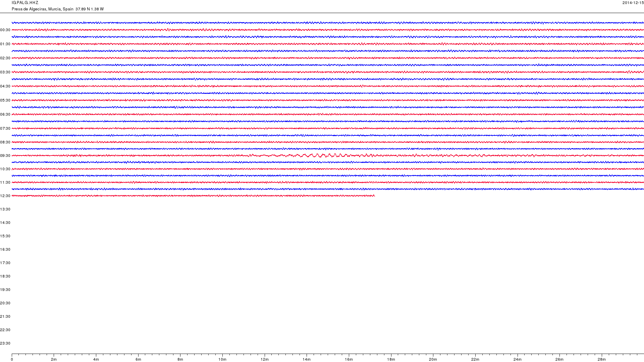Click the station code IG.PALG..HHZ
The width and height of the screenshot is (644, 362).
click(25, 3)
